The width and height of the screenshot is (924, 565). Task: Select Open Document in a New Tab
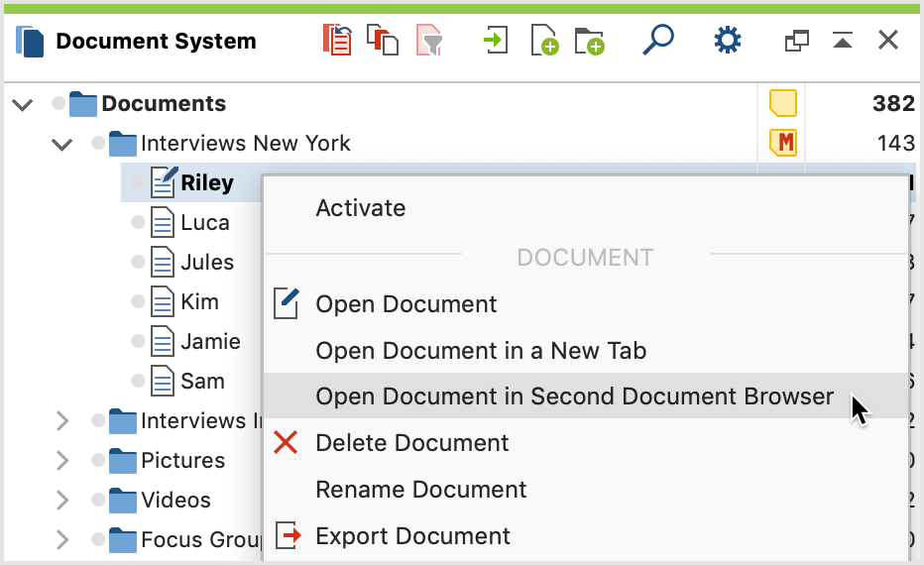pyautogui.click(x=585, y=351)
